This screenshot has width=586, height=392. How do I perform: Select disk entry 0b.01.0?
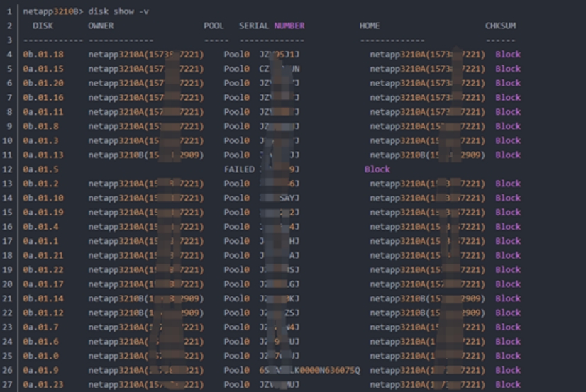click(x=40, y=356)
